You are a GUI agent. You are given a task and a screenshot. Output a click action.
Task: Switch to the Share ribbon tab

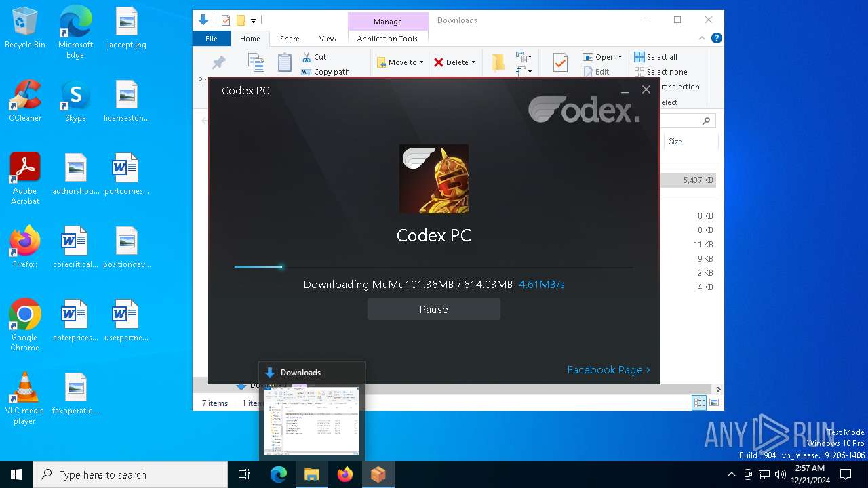coord(290,39)
